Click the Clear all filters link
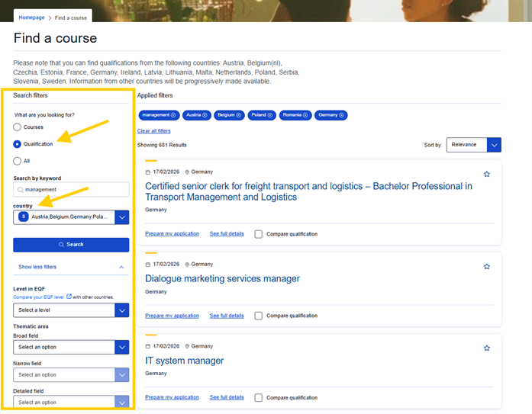Viewport: 532px width, 414px height. point(153,130)
